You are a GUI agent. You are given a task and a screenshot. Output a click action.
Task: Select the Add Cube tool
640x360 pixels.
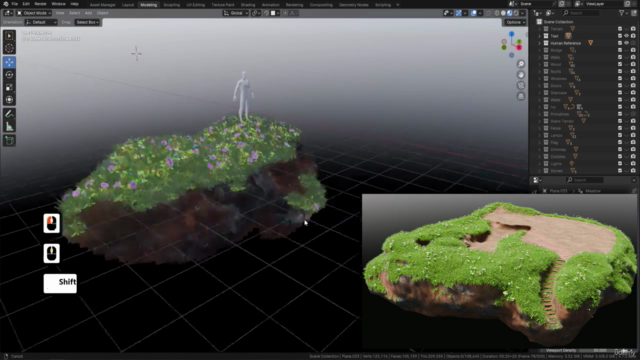coord(9,141)
